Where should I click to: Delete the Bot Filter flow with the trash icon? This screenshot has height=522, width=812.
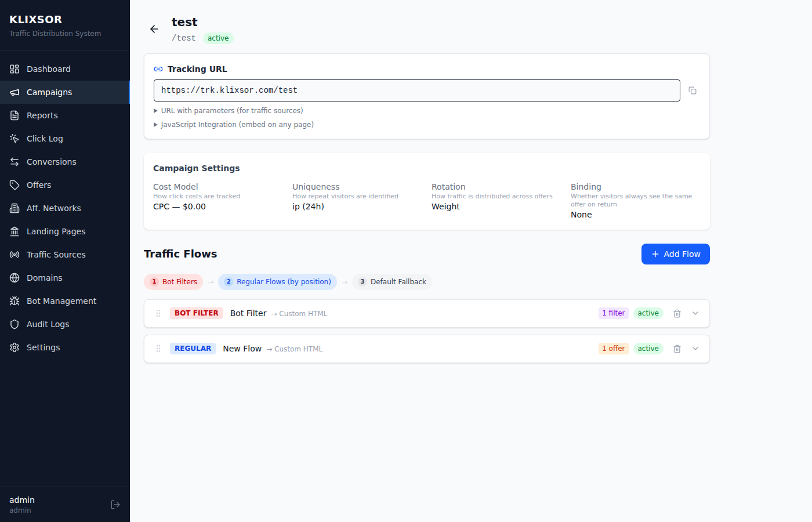(x=677, y=313)
